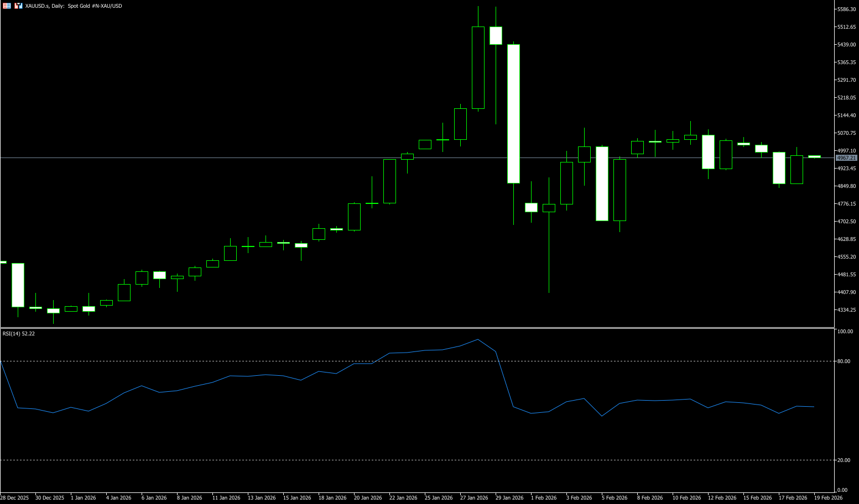Click the 5070.75 label on price scale
The height and width of the screenshot is (504, 859).
846,133
